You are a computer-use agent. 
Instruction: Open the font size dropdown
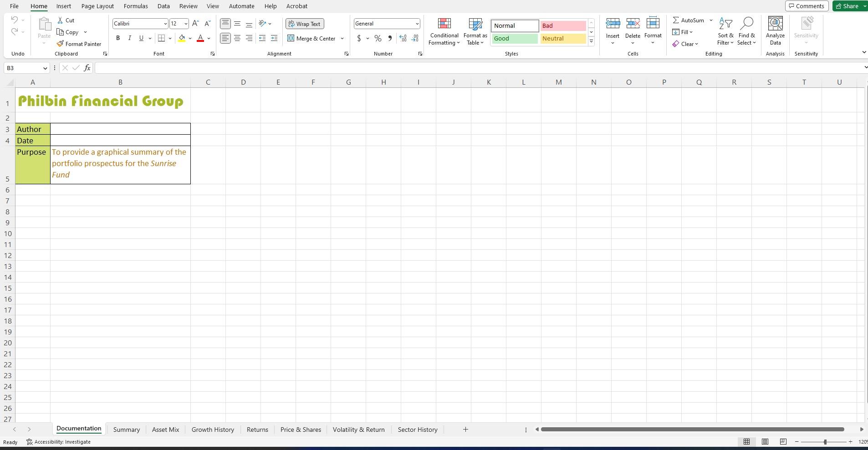click(186, 24)
